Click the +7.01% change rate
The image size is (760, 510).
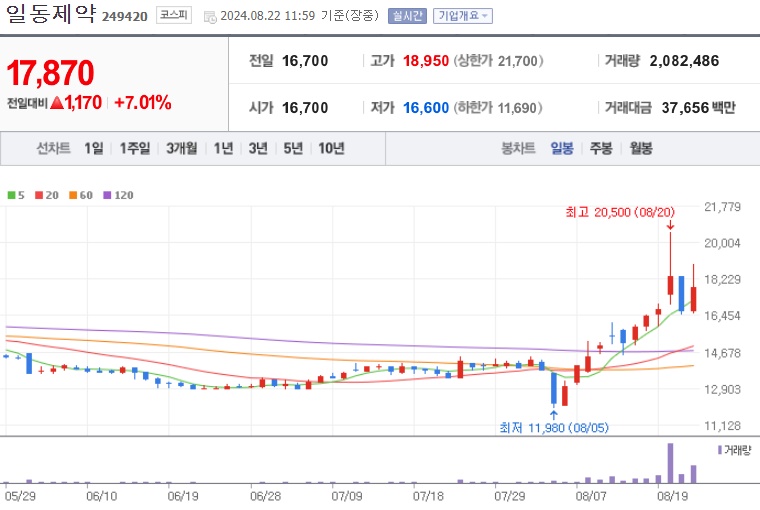[142, 103]
